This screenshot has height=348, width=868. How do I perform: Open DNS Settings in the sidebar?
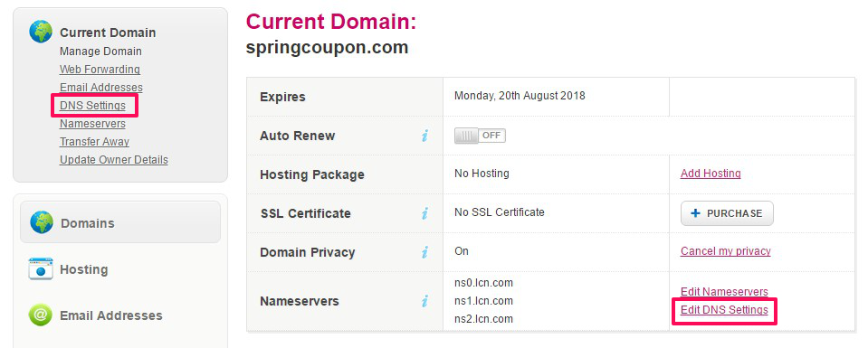click(92, 105)
